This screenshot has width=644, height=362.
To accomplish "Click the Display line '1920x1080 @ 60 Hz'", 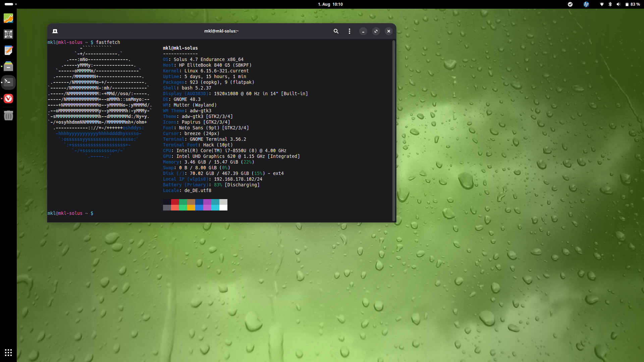I will click(235, 94).
